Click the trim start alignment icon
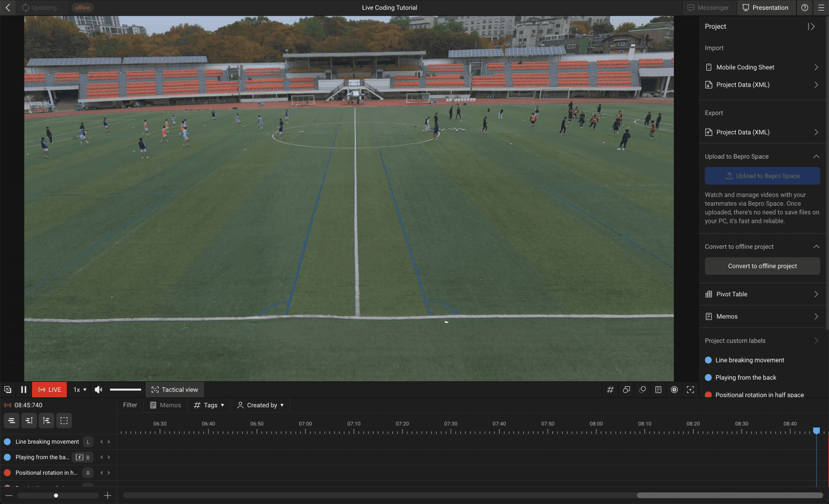This screenshot has width=829, height=504. coord(46,421)
